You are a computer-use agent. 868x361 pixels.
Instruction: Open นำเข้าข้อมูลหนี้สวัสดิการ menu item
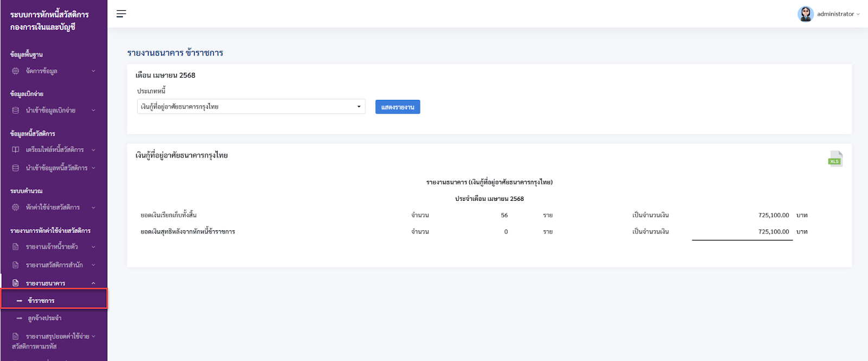pyautogui.click(x=54, y=168)
